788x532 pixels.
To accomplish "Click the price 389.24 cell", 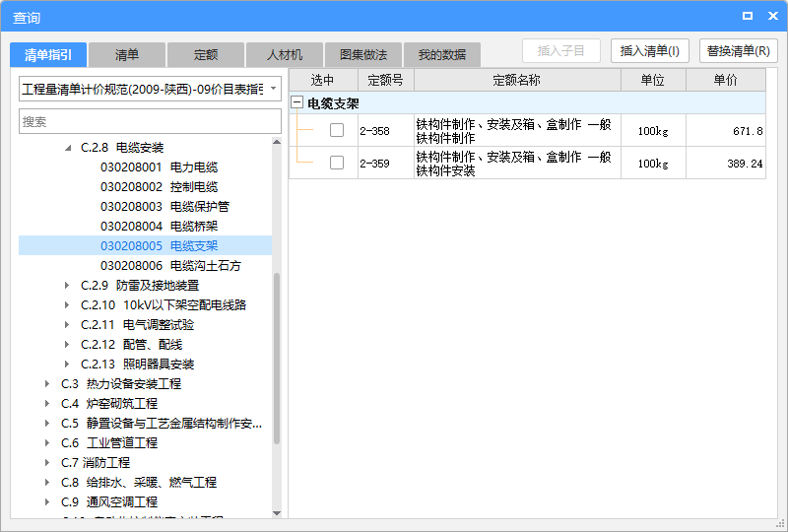I will (x=726, y=164).
